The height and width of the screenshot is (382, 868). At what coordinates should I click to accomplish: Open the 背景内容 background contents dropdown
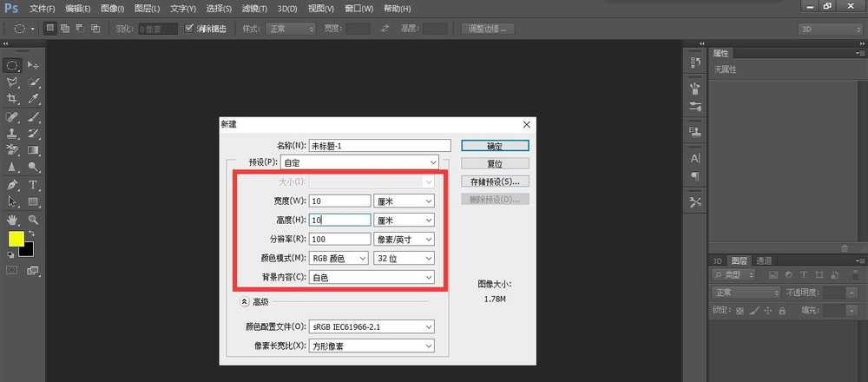coord(371,277)
